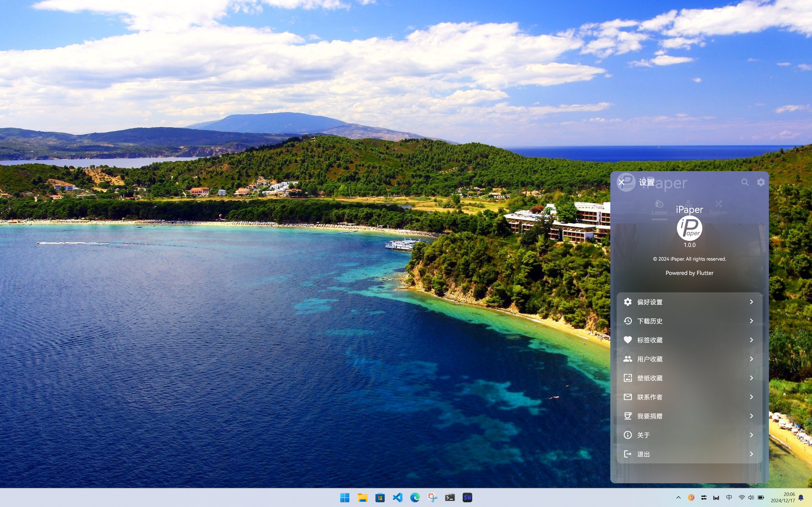
Task: Switch to the Latest tab
Action: point(659,208)
